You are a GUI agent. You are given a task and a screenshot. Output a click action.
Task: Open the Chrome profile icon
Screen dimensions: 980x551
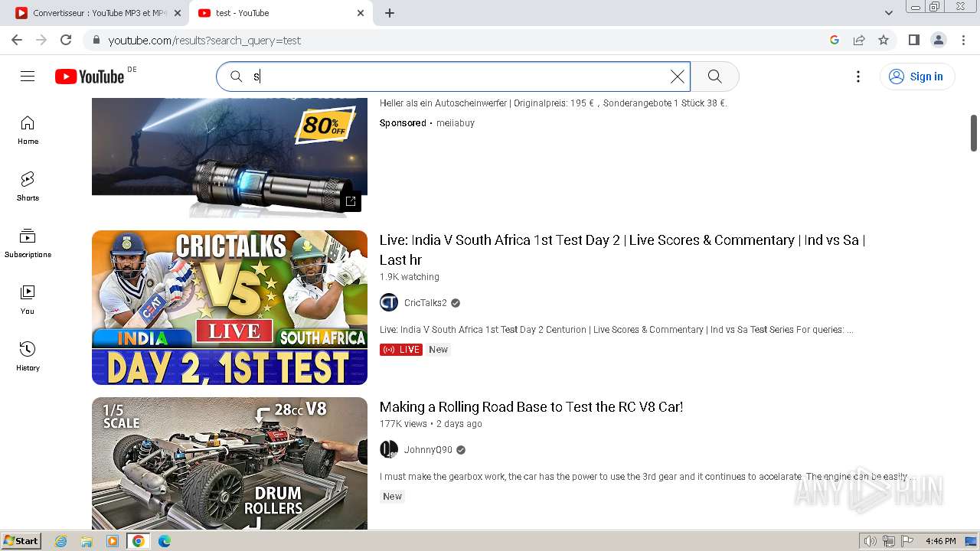click(938, 40)
